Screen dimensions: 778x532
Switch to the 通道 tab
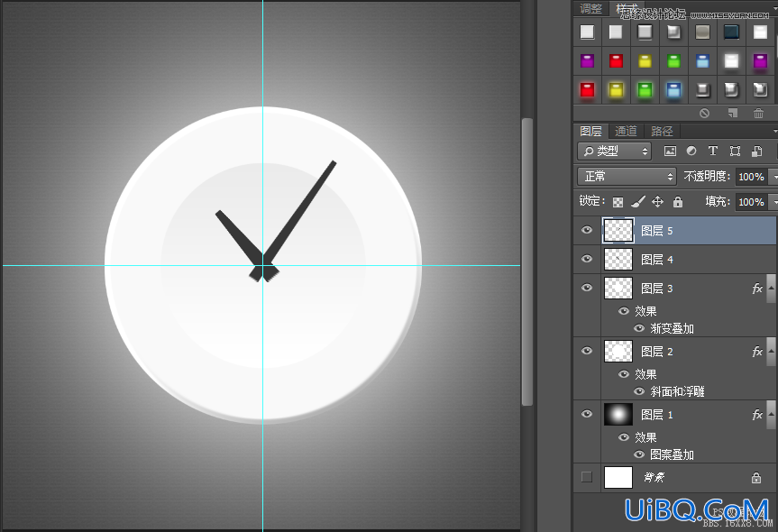coord(626,131)
